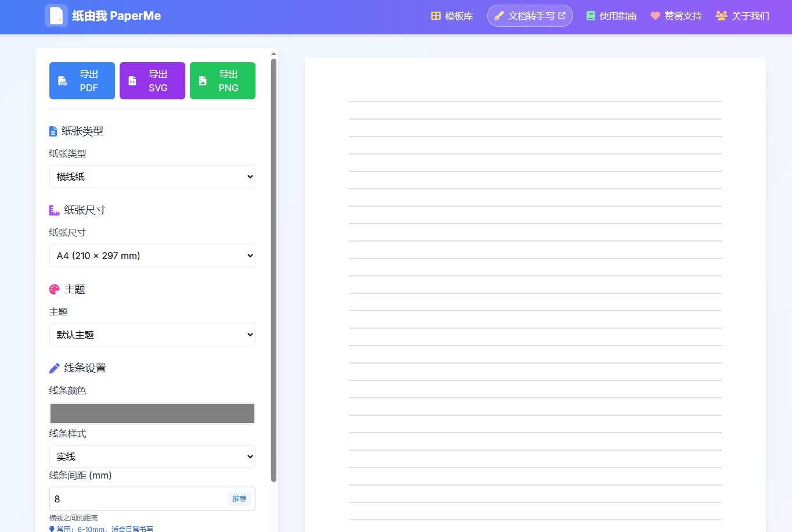The image size is (792, 532).
Task: Click the 线条间距 (mm) label
Action: tap(80, 475)
